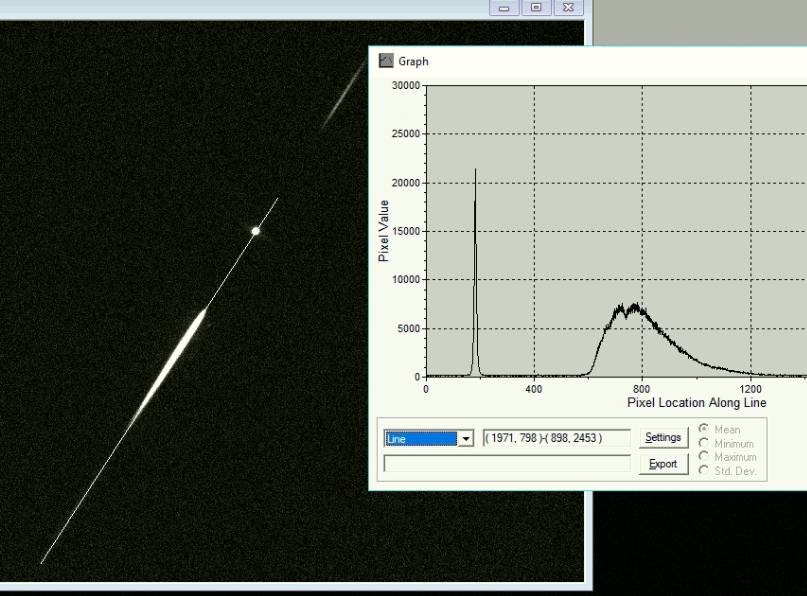Screen dimensions: 807x596
Task: Maximize the image window
Action: (536, 8)
